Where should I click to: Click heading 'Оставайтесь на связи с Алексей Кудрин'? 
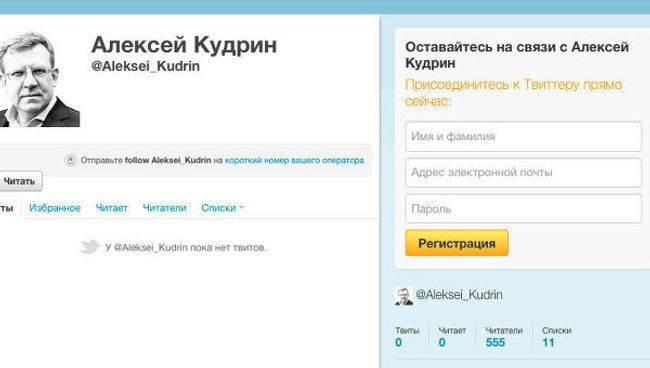click(x=517, y=55)
